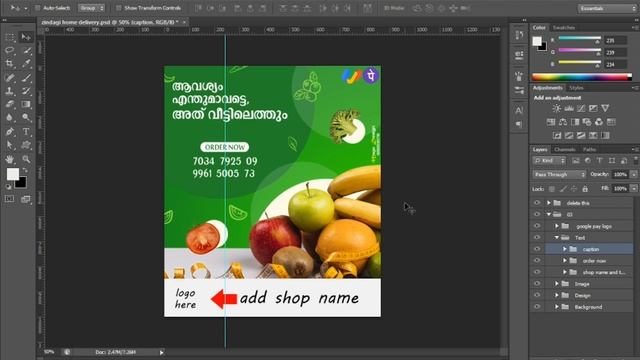Select the Brush tool
The image size is (640, 360).
[x=26, y=77]
